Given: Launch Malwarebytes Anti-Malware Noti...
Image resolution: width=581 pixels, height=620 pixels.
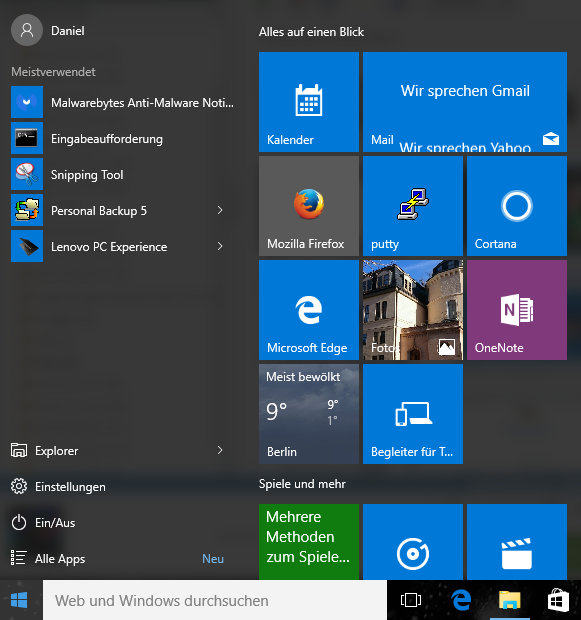Looking at the screenshot, I should [x=123, y=102].
